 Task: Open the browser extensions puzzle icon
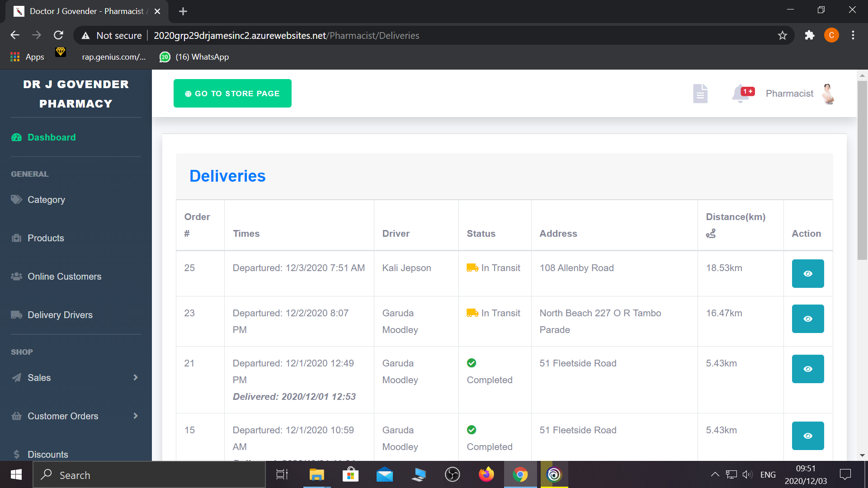[x=809, y=35]
